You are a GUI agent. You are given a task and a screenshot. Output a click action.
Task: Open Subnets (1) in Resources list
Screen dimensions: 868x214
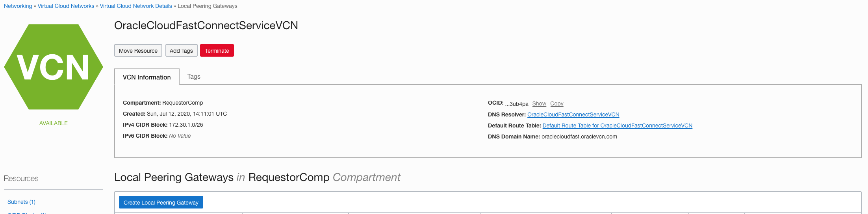[x=21, y=202]
